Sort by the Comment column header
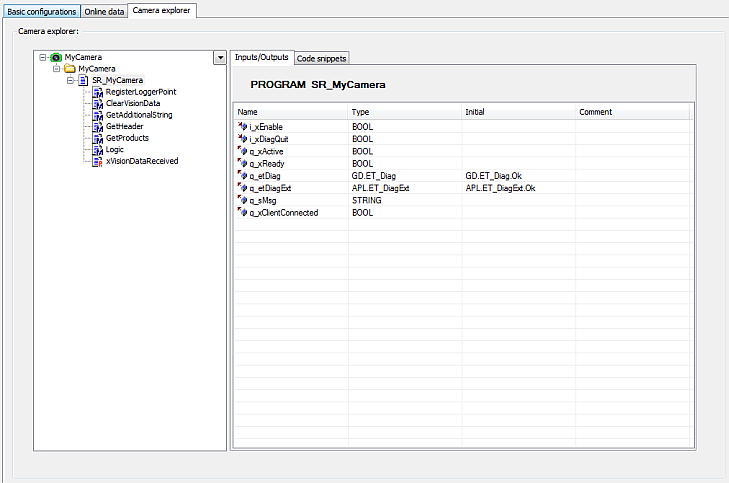Viewport: 729px width, 483px height. [632, 112]
